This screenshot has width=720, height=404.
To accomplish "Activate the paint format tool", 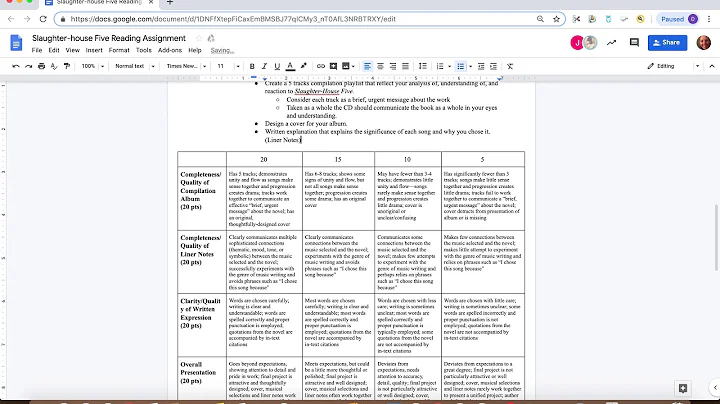I will click(x=67, y=66).
